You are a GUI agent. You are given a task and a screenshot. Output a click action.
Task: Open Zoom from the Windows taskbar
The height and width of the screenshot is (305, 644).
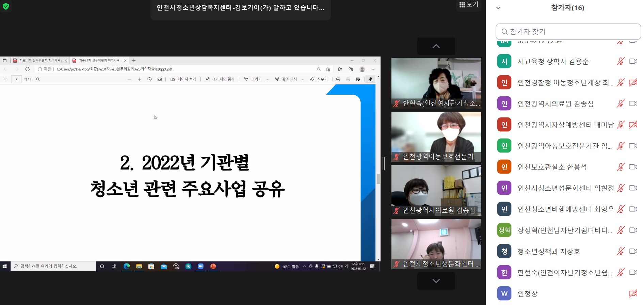click(201, 267)
